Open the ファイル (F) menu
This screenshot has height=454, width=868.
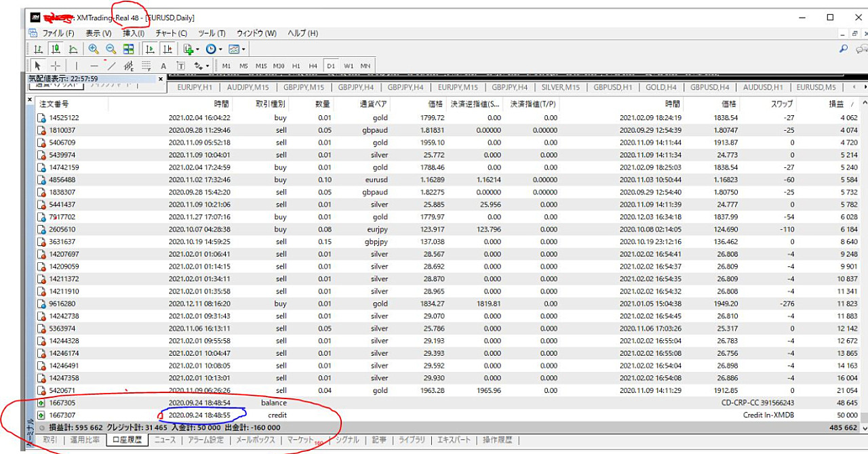click(x=58, y=33)
